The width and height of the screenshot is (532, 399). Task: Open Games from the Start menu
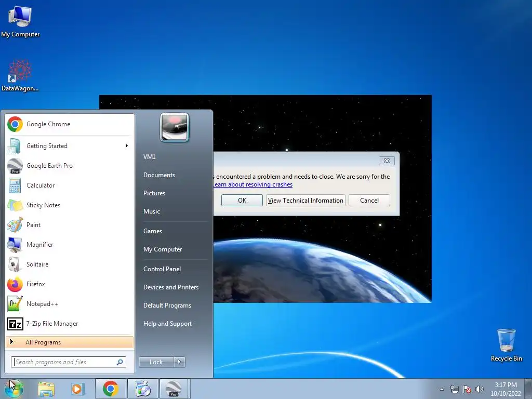153,231
